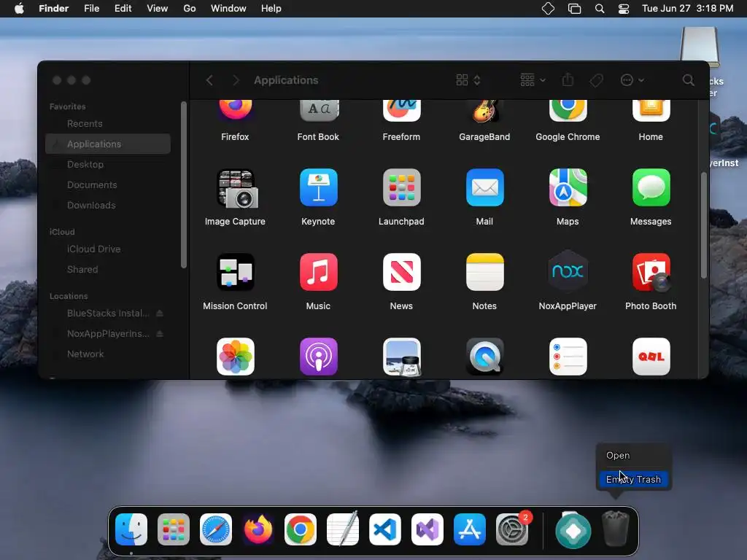
Task: Launch the Freeform app
Action: tap(401, 111)
